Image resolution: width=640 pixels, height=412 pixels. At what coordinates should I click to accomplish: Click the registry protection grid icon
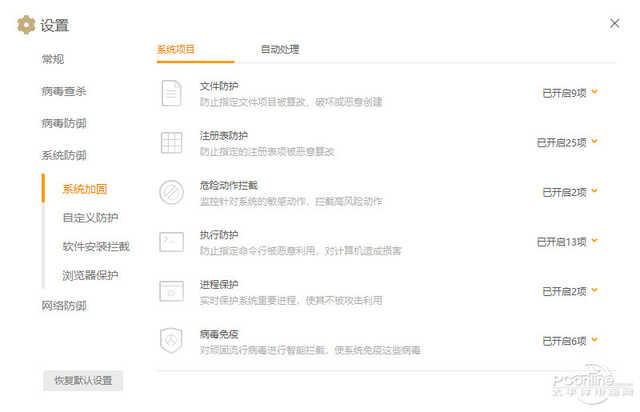[x=171, y=142]
